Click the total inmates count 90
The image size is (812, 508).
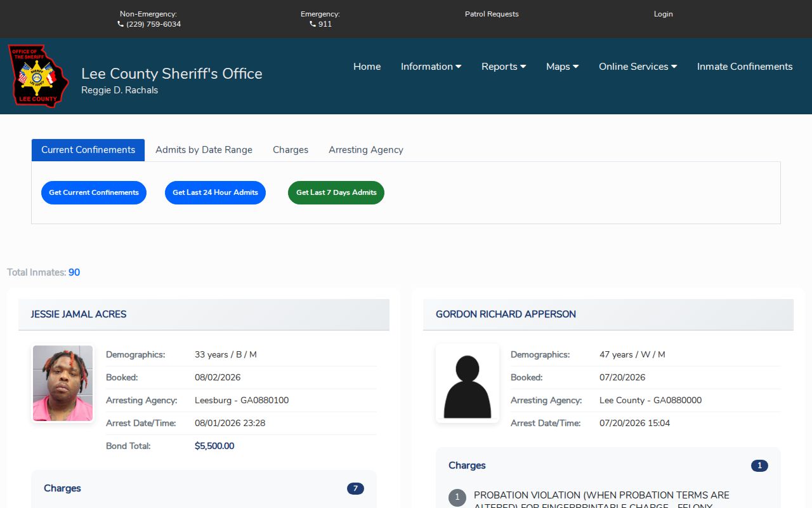click(74, 272)
